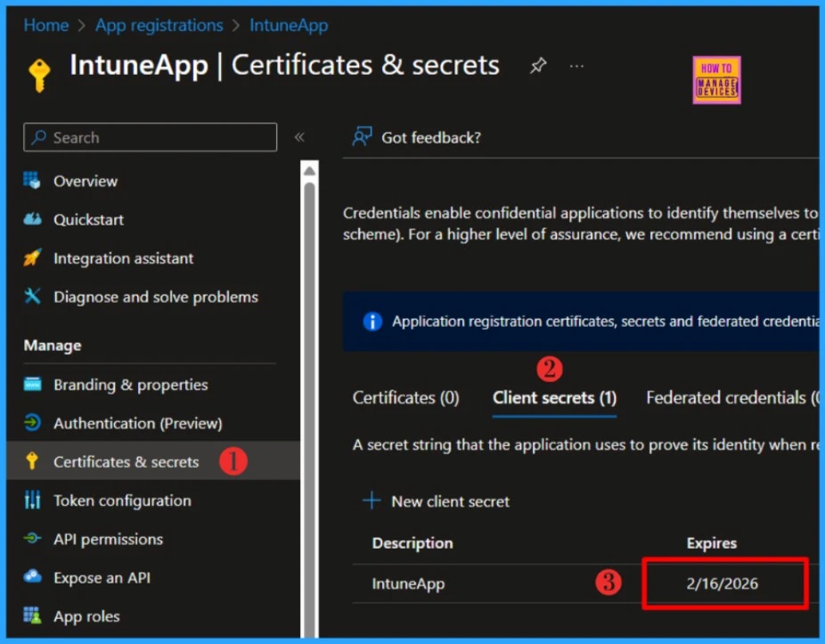Screen dimensions: 825x644
Task: Click the Manage section heading
Action: (53, 345)
